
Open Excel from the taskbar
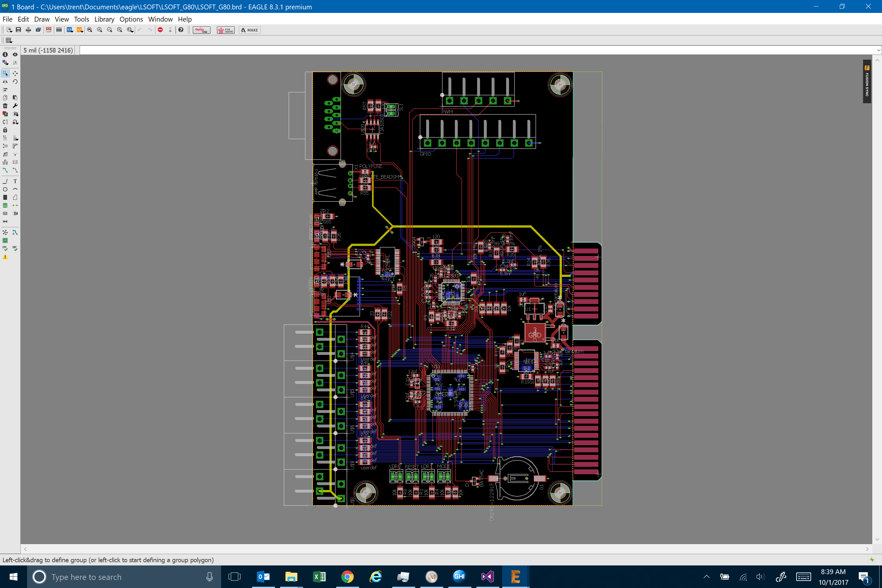point(319,576)
